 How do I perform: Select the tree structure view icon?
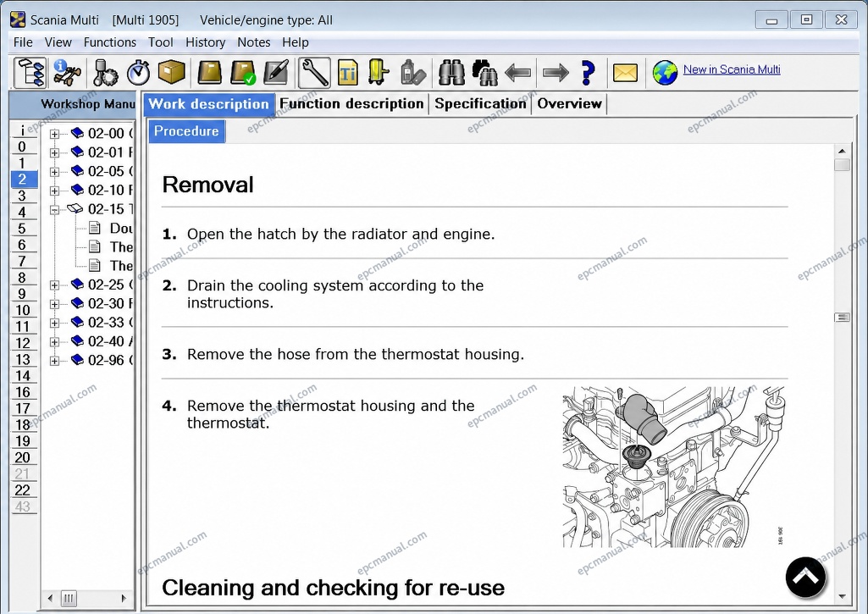(x=30, y=73)
